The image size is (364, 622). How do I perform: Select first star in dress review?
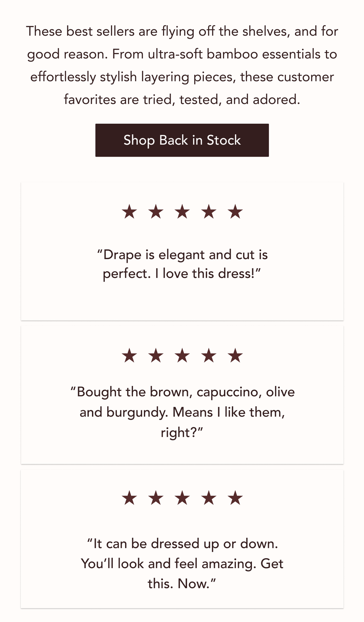coord(129,212)
